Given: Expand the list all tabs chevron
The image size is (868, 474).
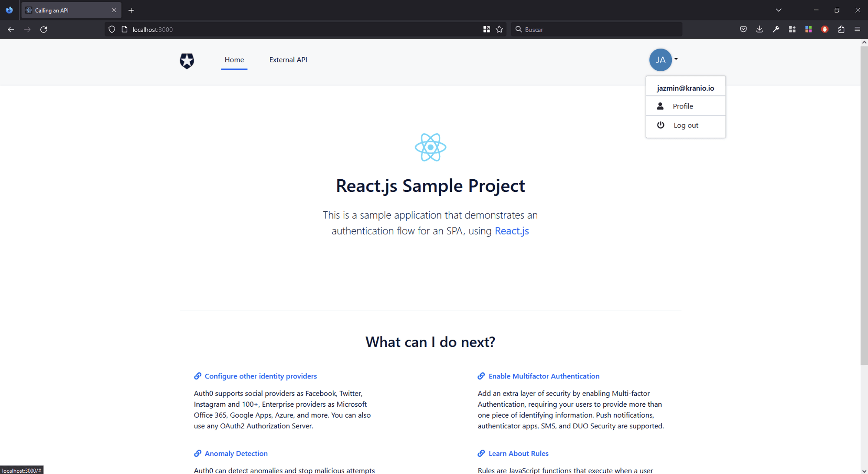Looking at the screenshot, I should point(779,10).
